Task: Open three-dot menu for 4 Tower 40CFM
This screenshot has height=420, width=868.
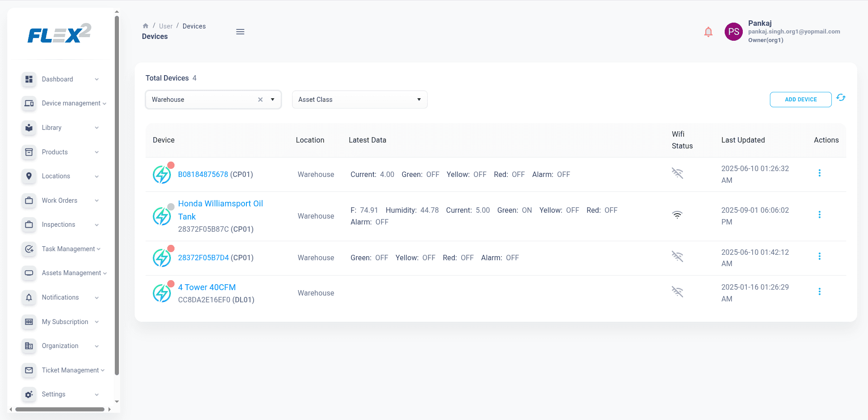Action: pos(819,292)
